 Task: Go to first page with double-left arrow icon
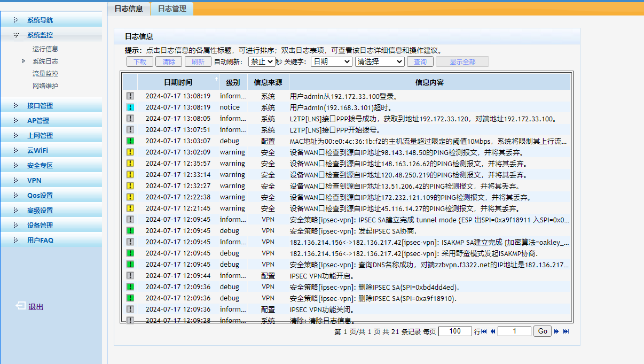click(x=484, y=331)
